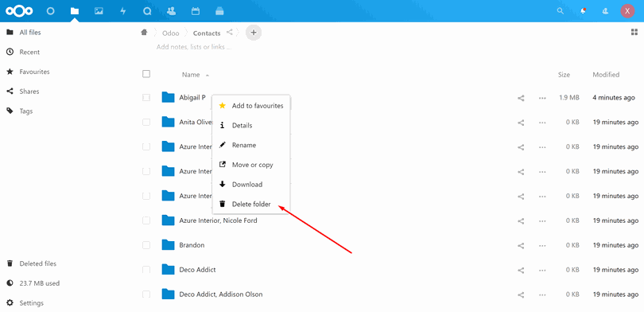This screenshot has height=312, width=644.
Task: Select the Abigail P folder checkbox
Action: (x=146, y=97)
